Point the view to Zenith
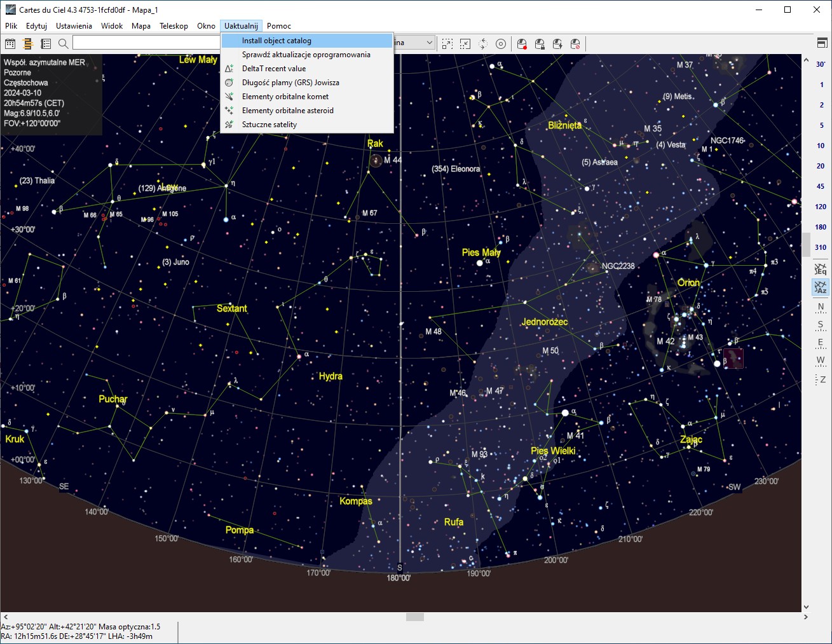 821,380
